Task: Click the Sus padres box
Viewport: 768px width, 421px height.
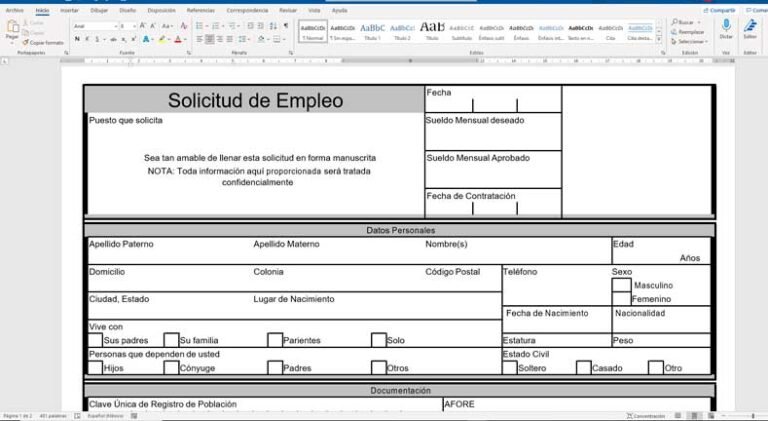Action: pyautogui.click(x=95, y=340)
